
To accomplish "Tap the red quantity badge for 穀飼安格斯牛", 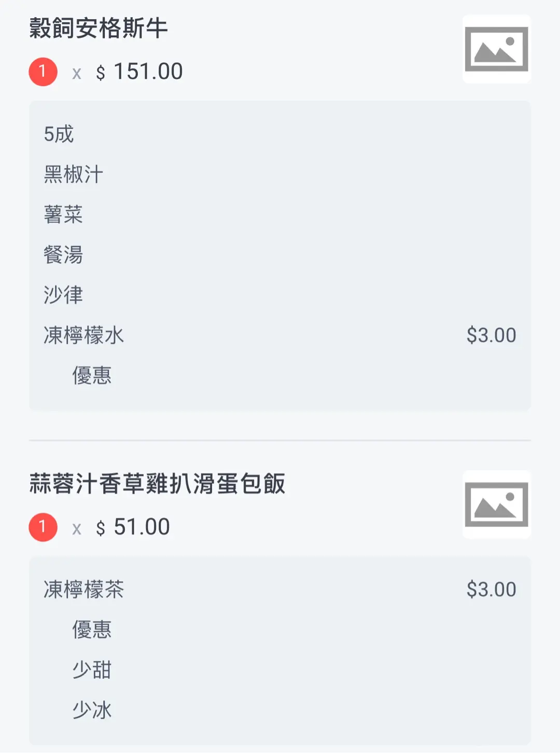I will click(x=43, y=72).
